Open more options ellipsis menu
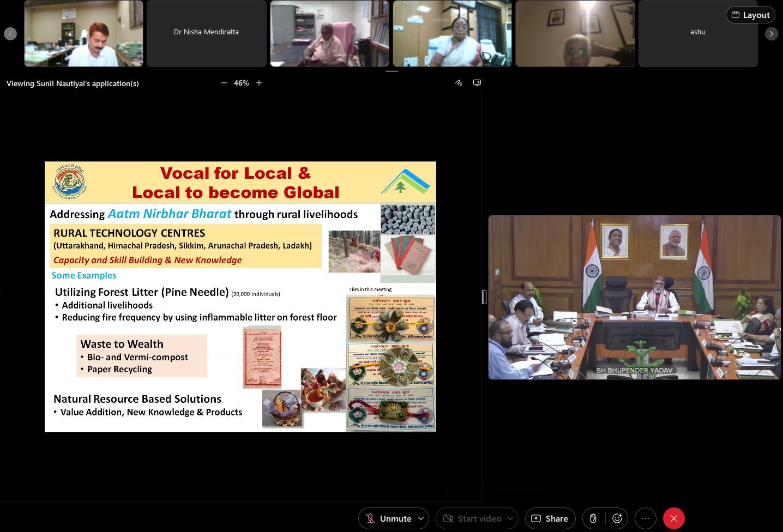Image resolution: width=783 pixels, height=532 pixels. (x=646, y=518)
